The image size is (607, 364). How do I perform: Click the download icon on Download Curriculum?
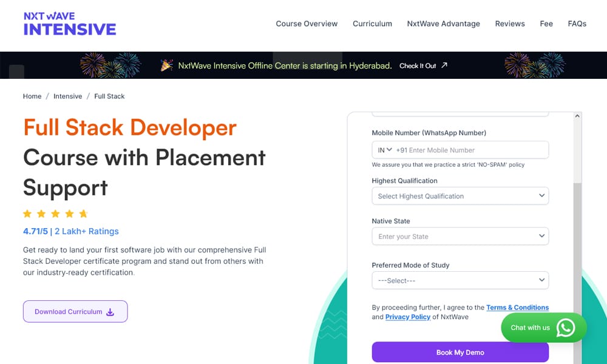[110, 311]
